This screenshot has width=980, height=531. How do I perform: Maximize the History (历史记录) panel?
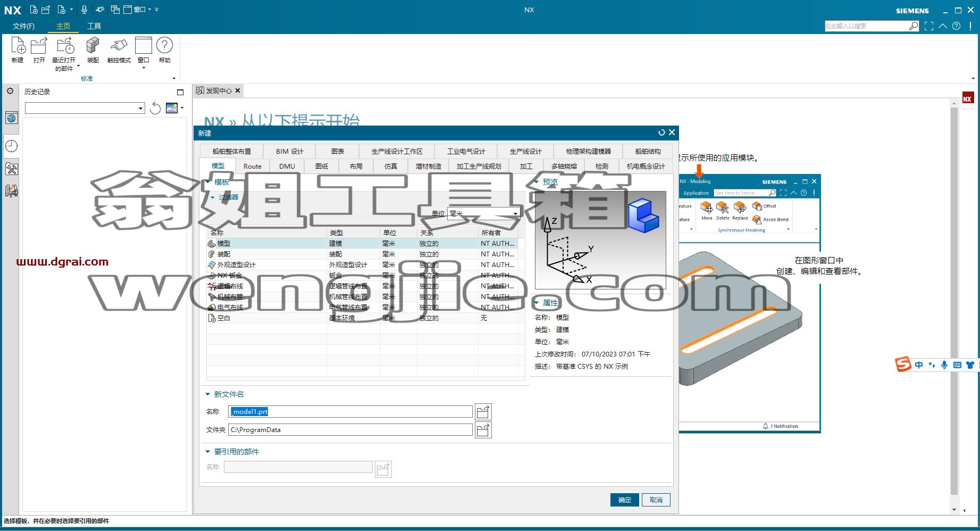pyautogui.click(x=180, y=92)
